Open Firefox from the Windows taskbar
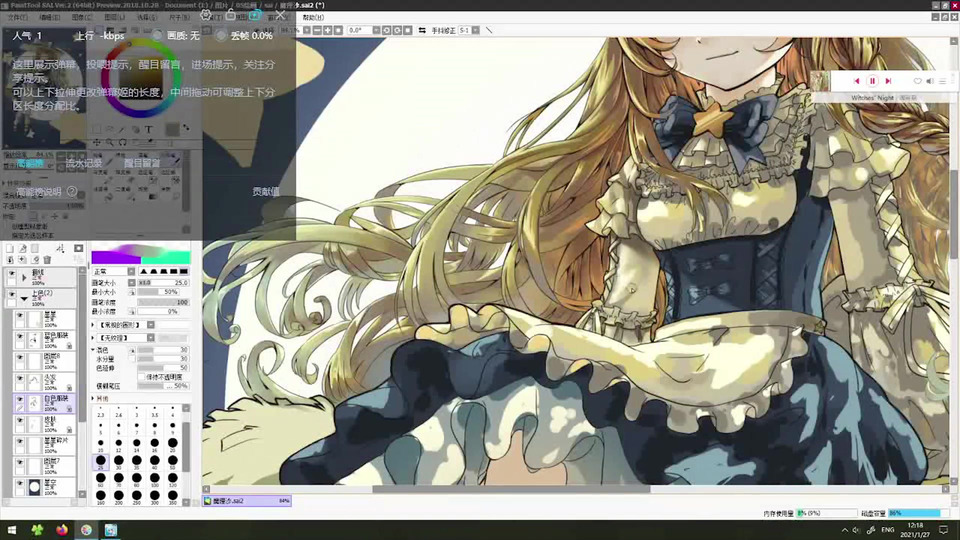960x540 pixels. tap(62, 529)
